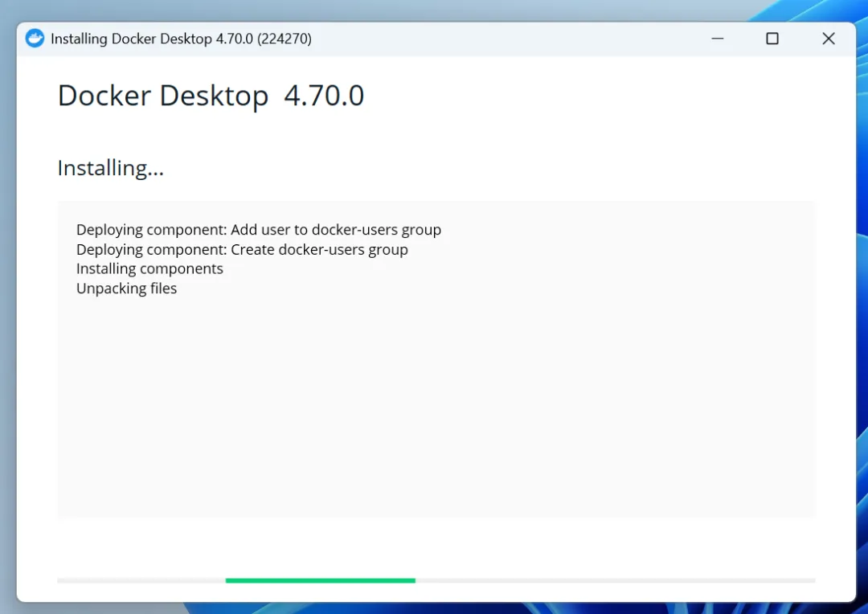Click the window title 'Installing Docker Desktop 4.70.0 (224270)'
This screenshot has height=614, width=868.
tap(181, 39)
